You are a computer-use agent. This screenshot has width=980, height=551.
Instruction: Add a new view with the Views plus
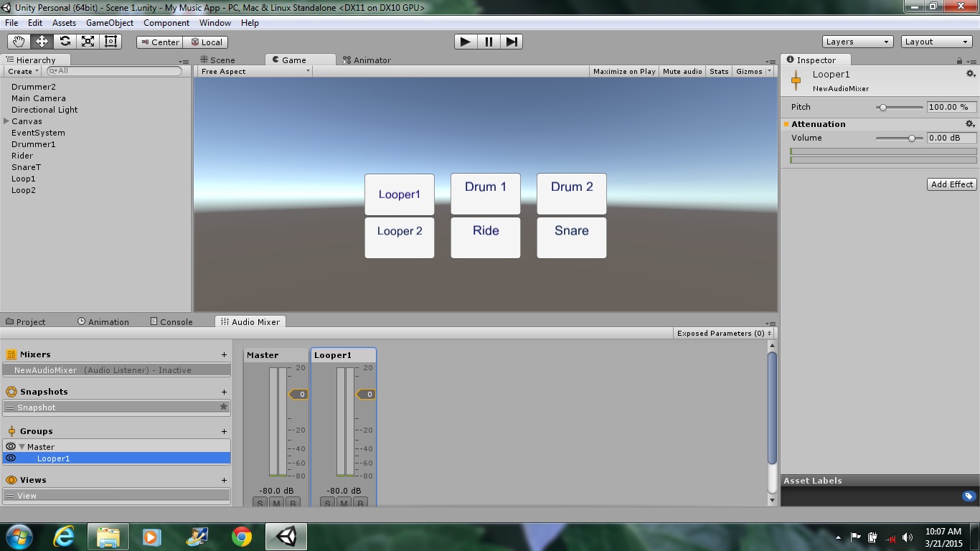(224, 480)
